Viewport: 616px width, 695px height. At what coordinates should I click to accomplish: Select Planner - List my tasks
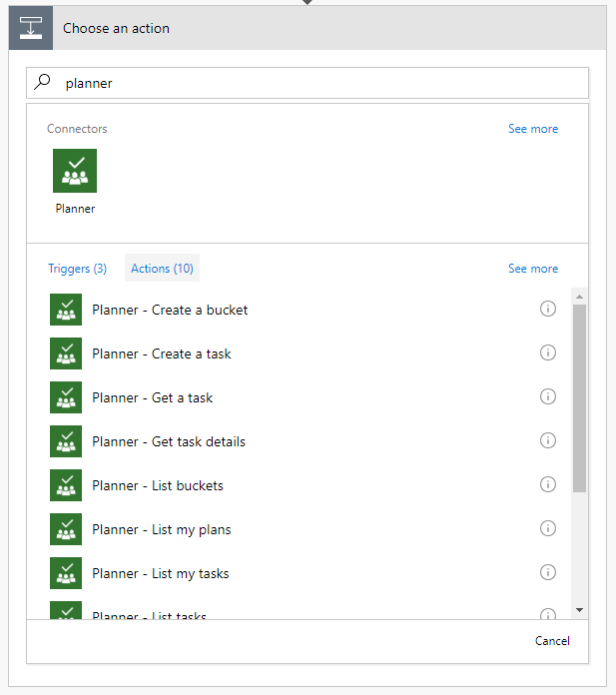(x=161, y=573)
